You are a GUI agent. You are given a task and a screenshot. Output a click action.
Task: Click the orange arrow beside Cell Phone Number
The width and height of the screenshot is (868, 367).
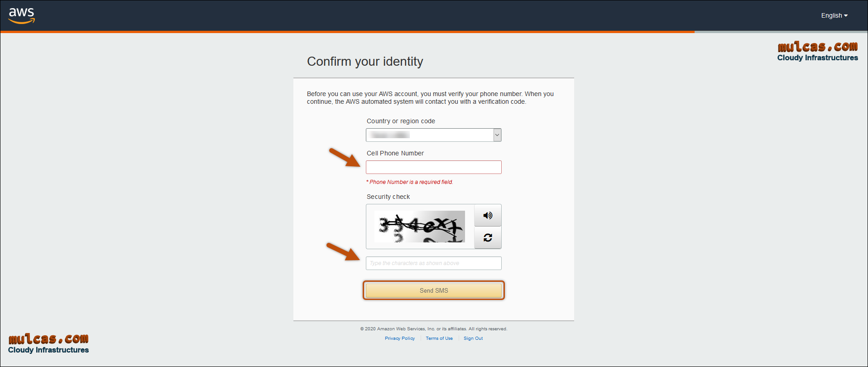(x=345, y=158)
